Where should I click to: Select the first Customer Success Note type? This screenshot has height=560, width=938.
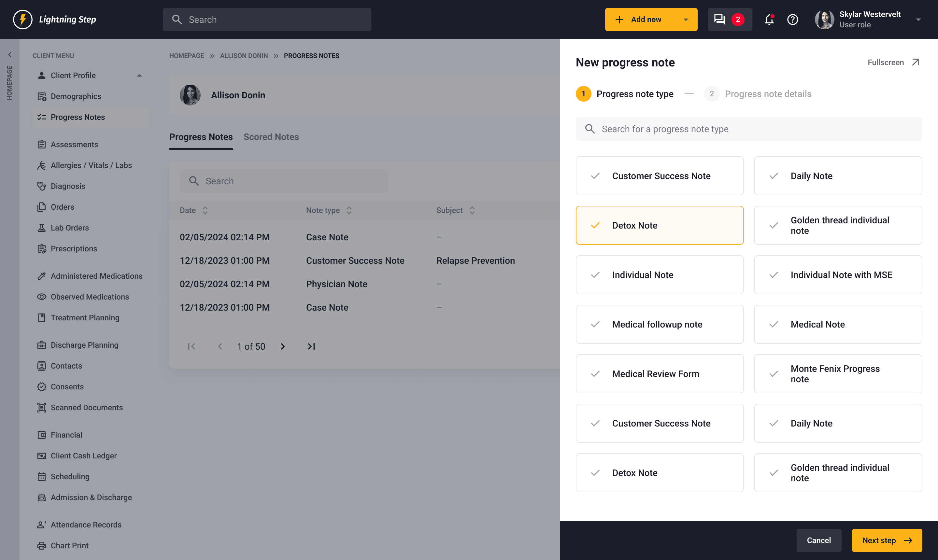pyautogui.click(x=660, y=176)
